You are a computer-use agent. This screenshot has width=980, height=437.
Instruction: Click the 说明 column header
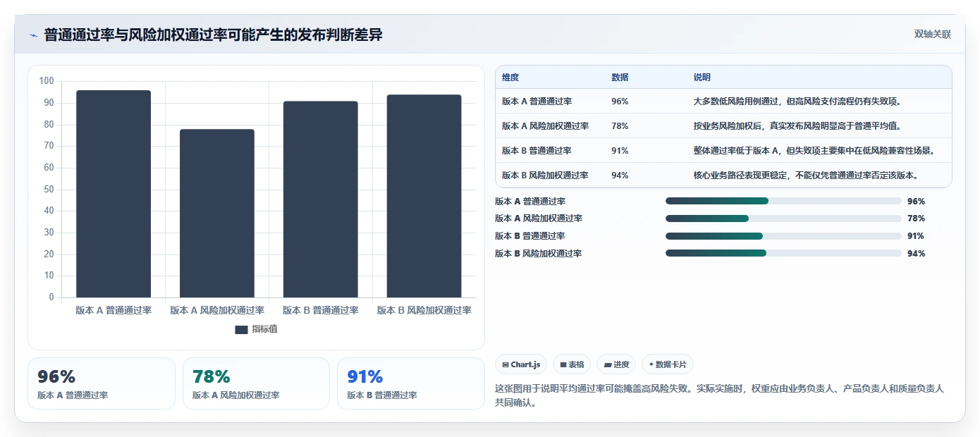pos(702,78)
